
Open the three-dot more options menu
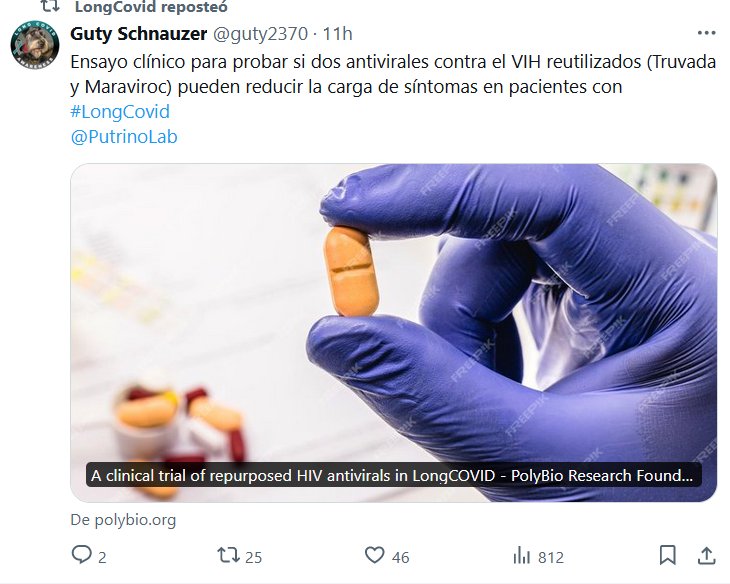[x=706, y=33]
